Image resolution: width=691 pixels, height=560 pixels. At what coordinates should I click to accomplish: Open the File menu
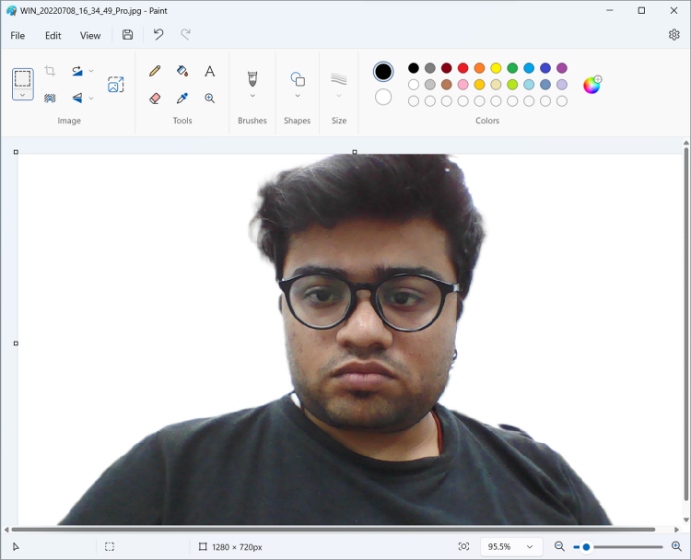pyautogui.click(x=18, y=36)
